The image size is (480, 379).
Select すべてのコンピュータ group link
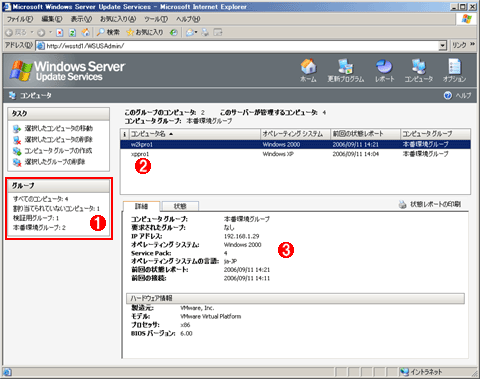(40, 199)
